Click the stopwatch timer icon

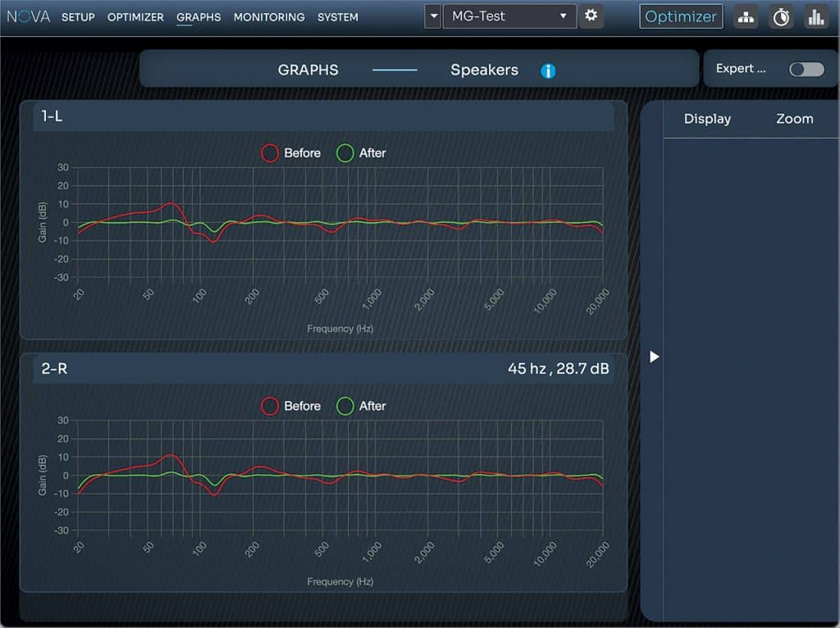(781, 17)
